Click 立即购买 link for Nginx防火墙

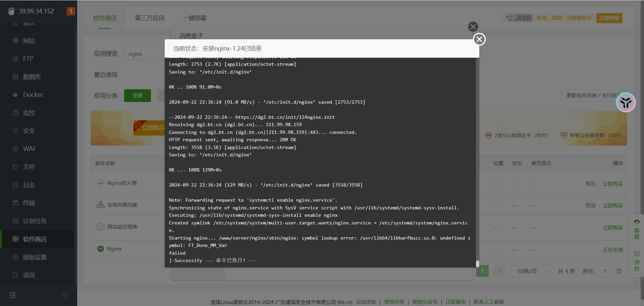(613, 184)
